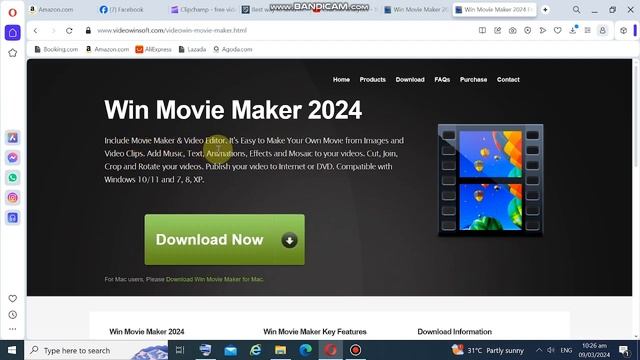This screenshot has height=360, width=640.
Task: Click the taskbar search box
Action: pos(96,350)
